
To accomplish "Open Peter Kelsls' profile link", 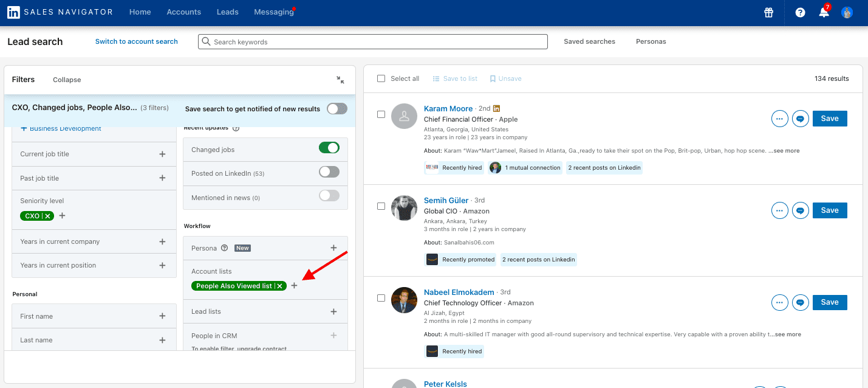I will [x=445, y=384].
